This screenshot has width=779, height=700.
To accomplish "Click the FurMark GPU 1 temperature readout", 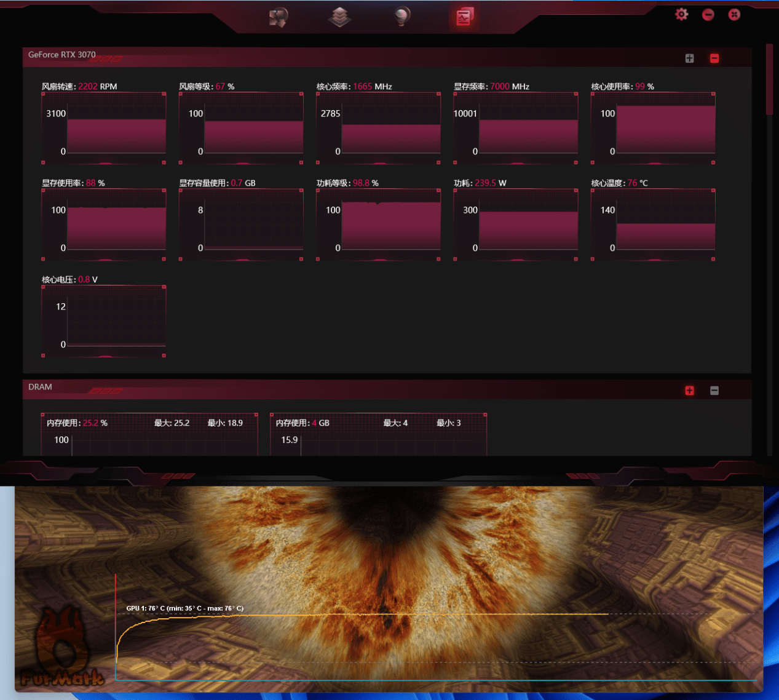I will [x=185, y=608].
